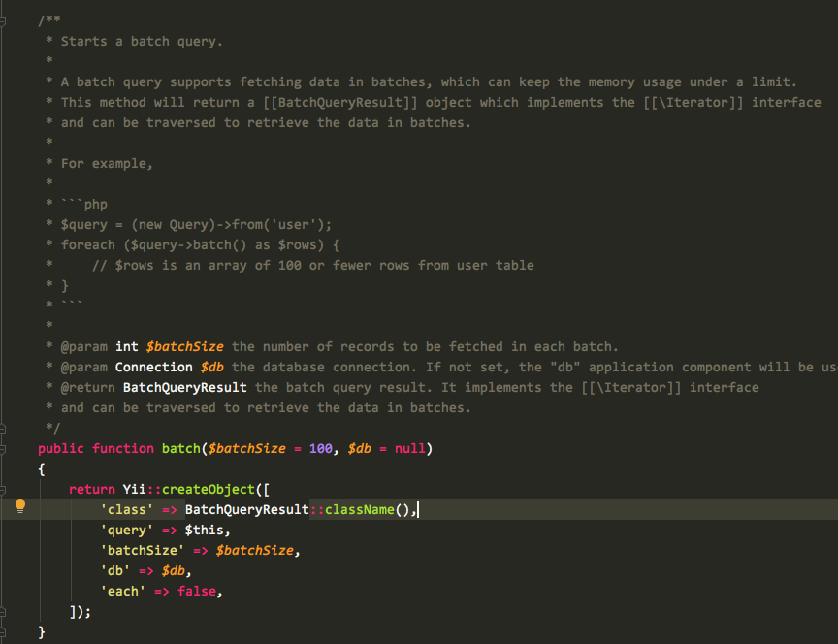838x644 pixels.
Task: Click the 'class' array key
Action: point(127,510)
